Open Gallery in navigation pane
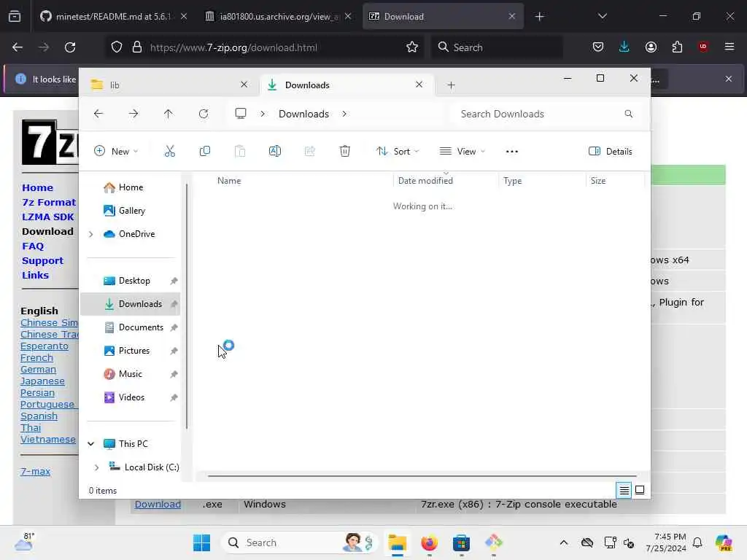 coord(131,211)
